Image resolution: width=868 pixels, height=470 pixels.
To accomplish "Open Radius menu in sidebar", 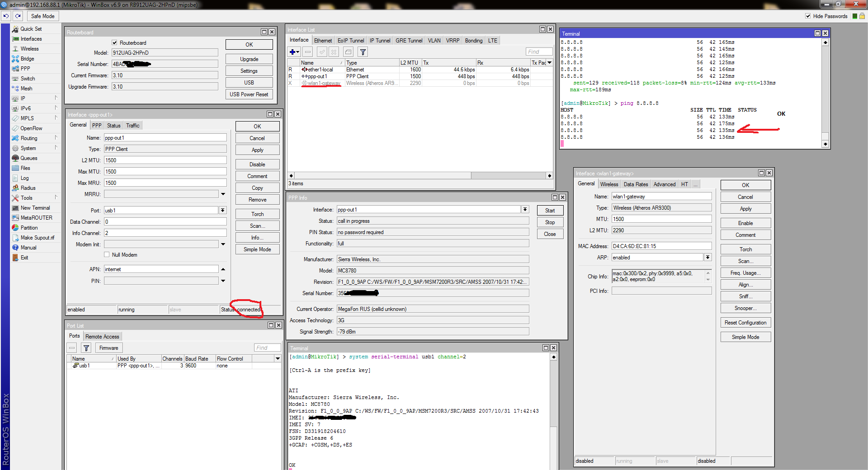I will tap(28, 188).
